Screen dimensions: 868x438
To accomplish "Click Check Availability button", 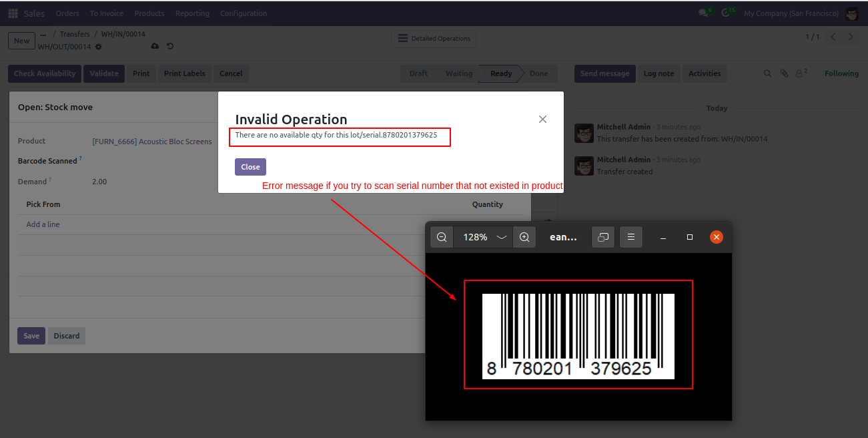I will (45, 73).
